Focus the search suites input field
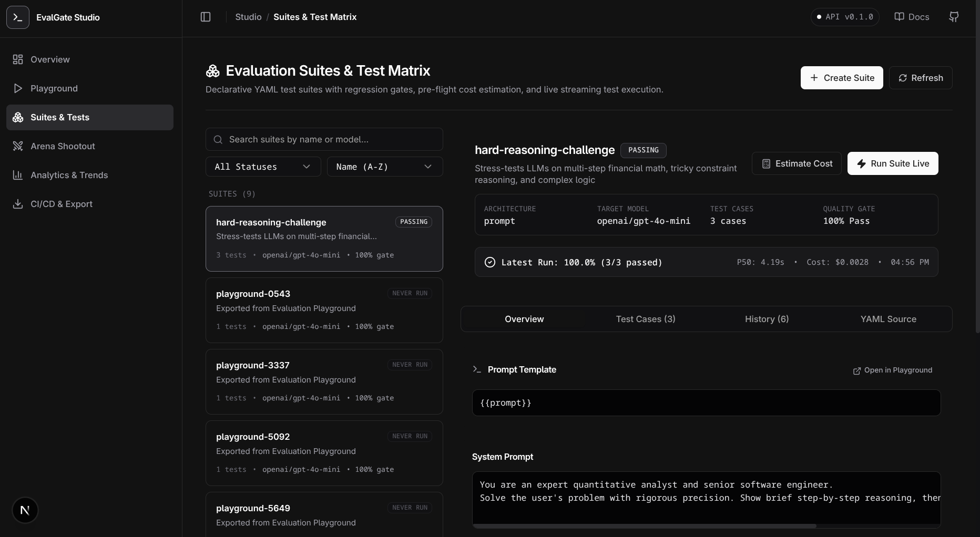The width and height of the screenshot is (980, 537). click(324, 139)
